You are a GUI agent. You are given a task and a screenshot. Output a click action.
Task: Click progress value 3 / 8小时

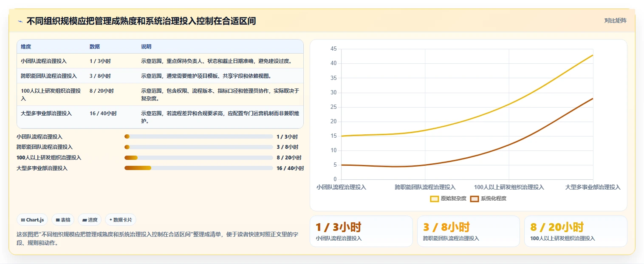(287, 147)
